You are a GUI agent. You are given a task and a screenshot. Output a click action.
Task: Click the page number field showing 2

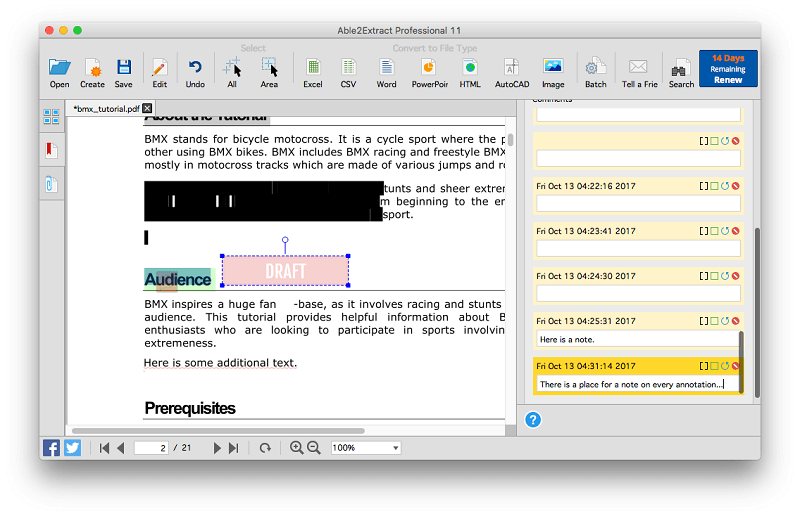coord(151,448)
